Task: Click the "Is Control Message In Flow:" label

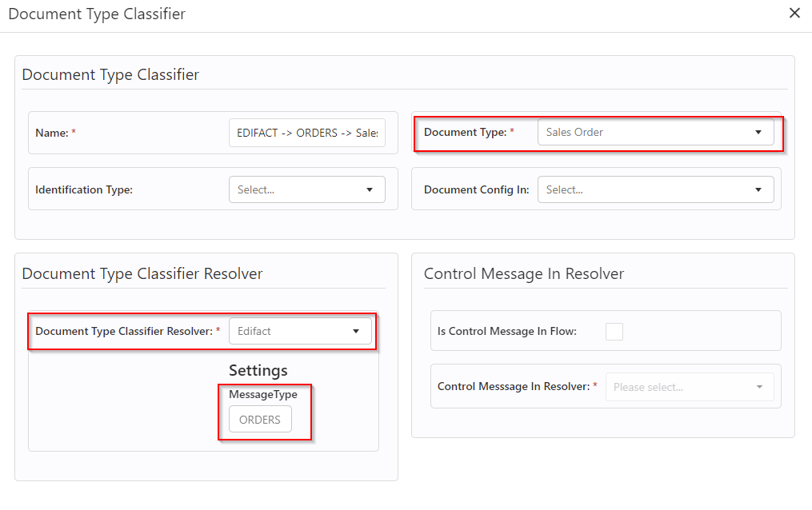Action: coord(506,331)
